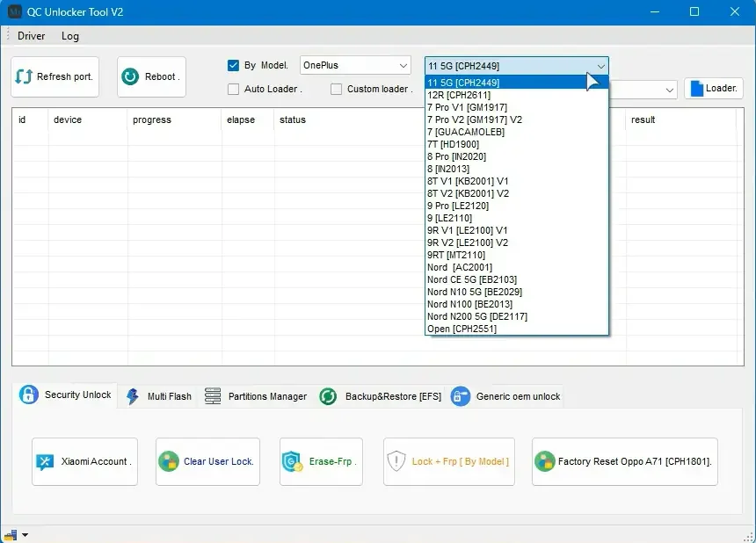Screen dimensions: 756x543
Task: Click the Backup&Restore EFS green icon
Action: [329, 396]
